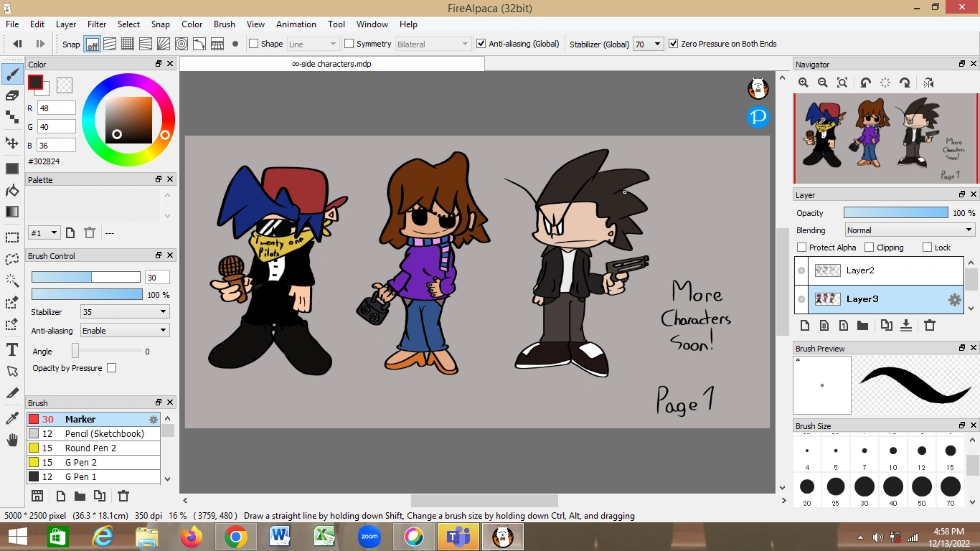
Task: Select the Text tool
Action: tap(11, 349)
